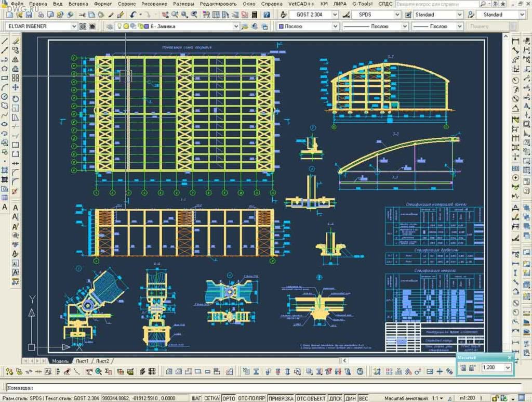Choose the Rotate tool
Image resolution: width=532 pixels, height=402 pixels.
pos(16,97)
